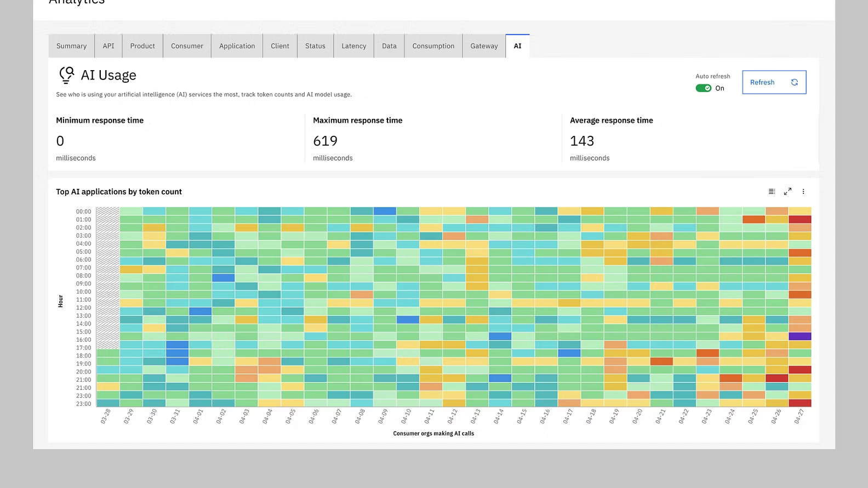Click the refresh arrows icon
The image size is (868, 488).
click(794, 82)
